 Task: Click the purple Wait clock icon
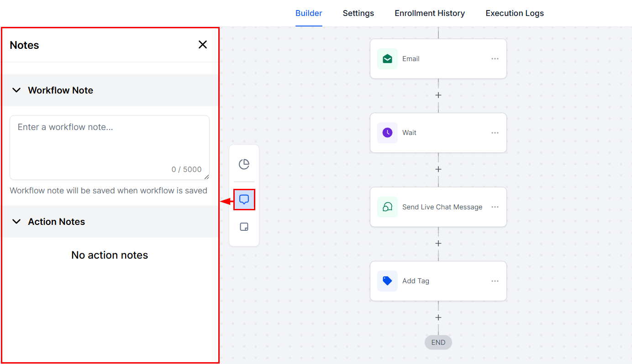(x=387, y=133)
